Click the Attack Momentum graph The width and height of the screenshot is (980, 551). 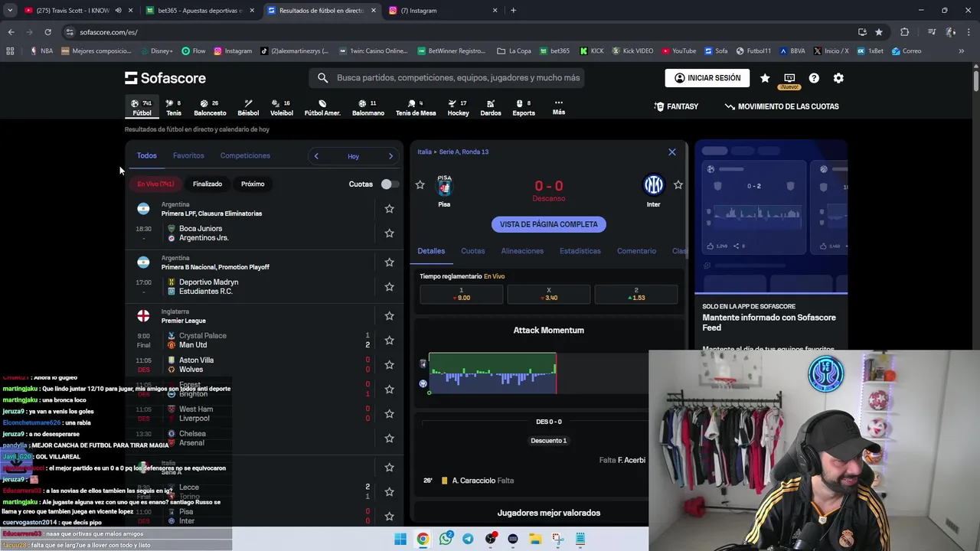[492, 373]
